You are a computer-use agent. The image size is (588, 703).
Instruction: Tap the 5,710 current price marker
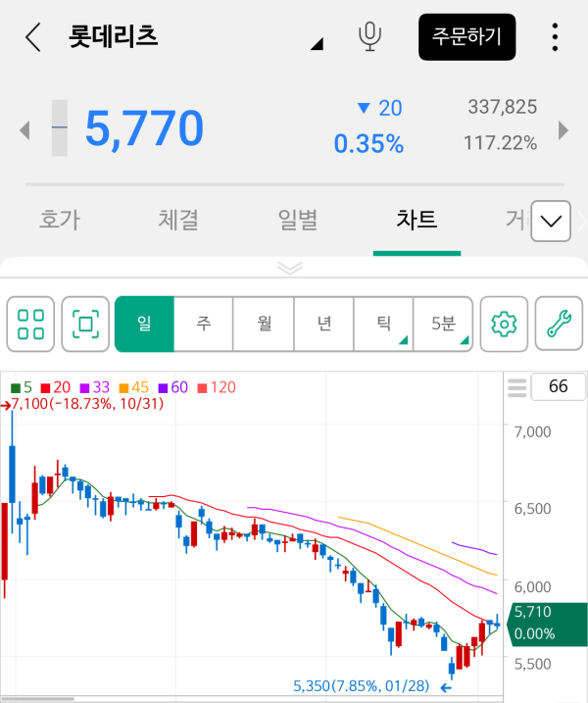tap(547, 624)
